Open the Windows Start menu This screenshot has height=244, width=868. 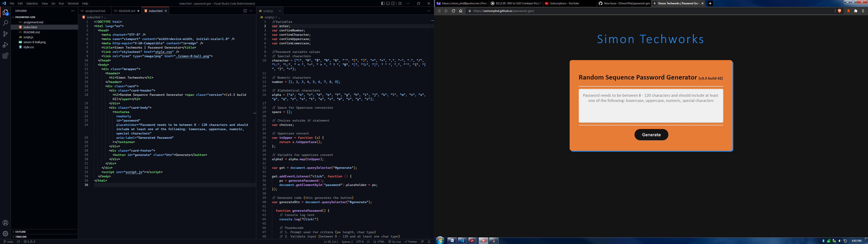coord(440,240)
